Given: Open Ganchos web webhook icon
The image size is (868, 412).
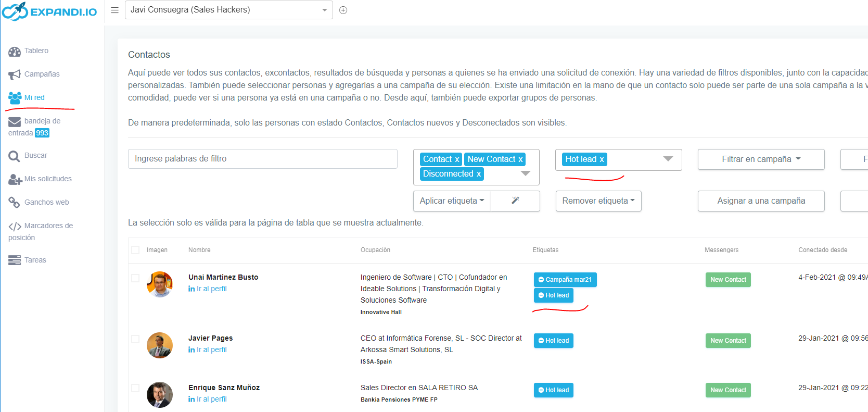Looking at the screenshot, I should click(14, 202).
